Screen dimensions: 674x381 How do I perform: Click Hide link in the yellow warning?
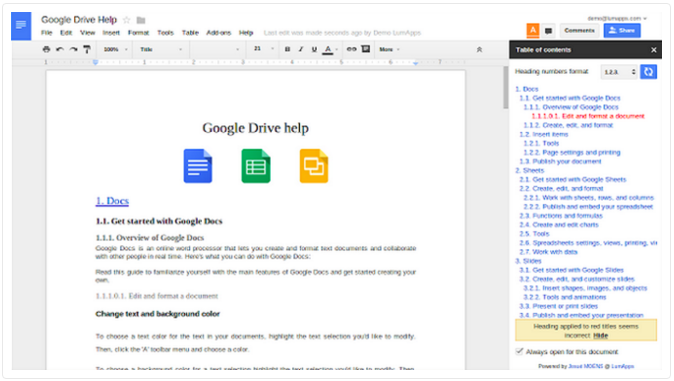600,335
